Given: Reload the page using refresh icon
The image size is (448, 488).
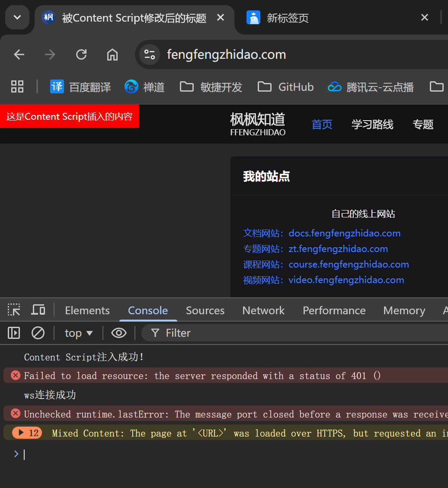Looking at the screenshot, I should pyautogui.click(x=81, y=54).
